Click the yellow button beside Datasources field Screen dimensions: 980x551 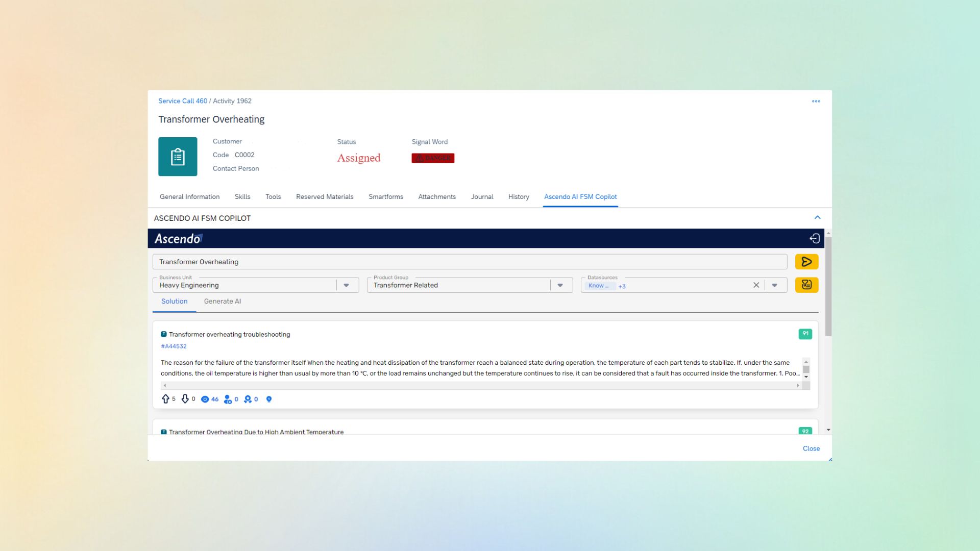(x=806, y=285)
